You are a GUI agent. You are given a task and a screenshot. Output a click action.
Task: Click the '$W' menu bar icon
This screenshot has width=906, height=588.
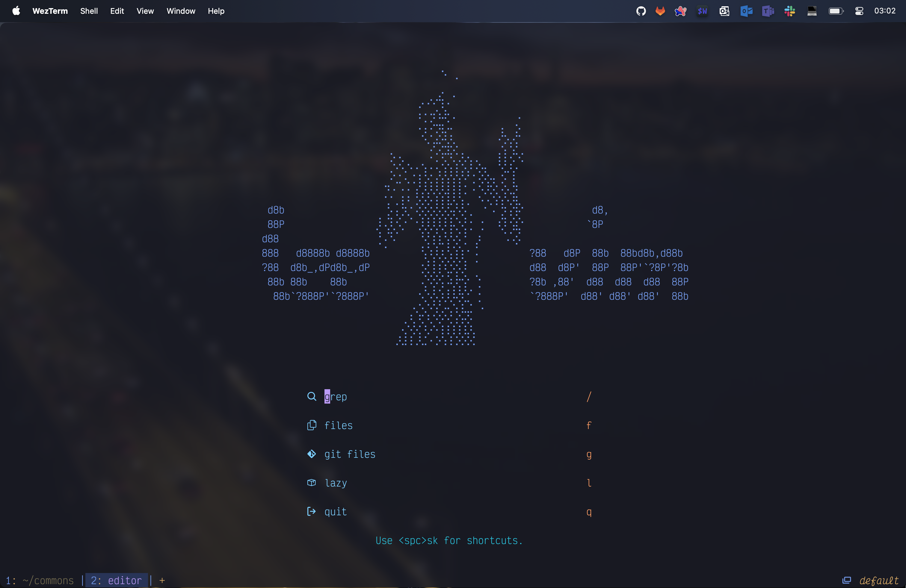702,11
